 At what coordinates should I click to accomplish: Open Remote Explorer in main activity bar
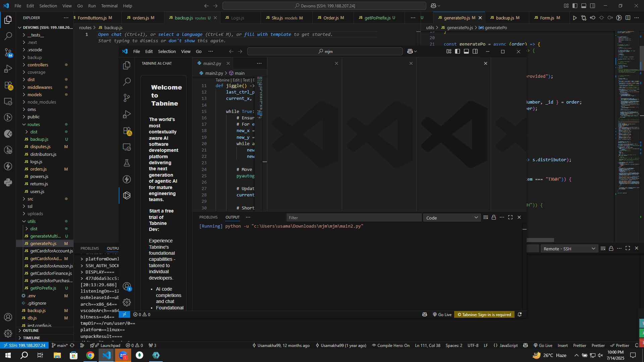tap(8, 102)
